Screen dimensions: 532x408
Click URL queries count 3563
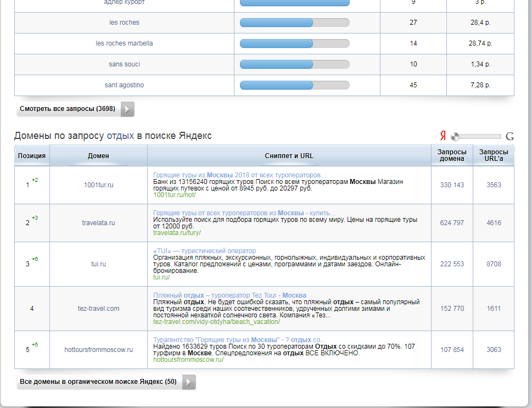click(494, 185)
